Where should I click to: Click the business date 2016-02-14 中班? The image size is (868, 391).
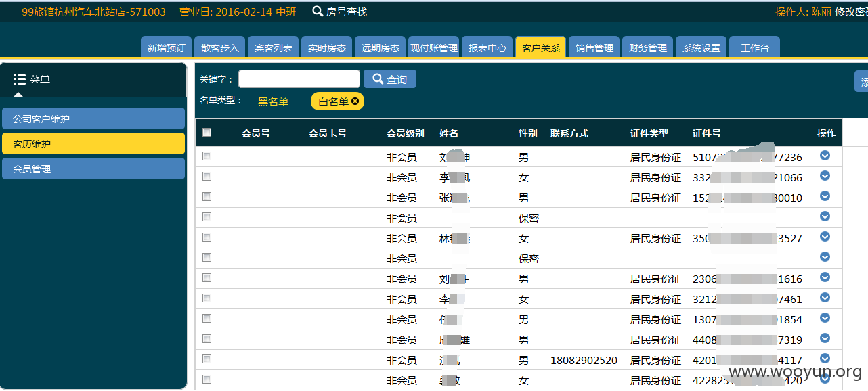(238, 11)
